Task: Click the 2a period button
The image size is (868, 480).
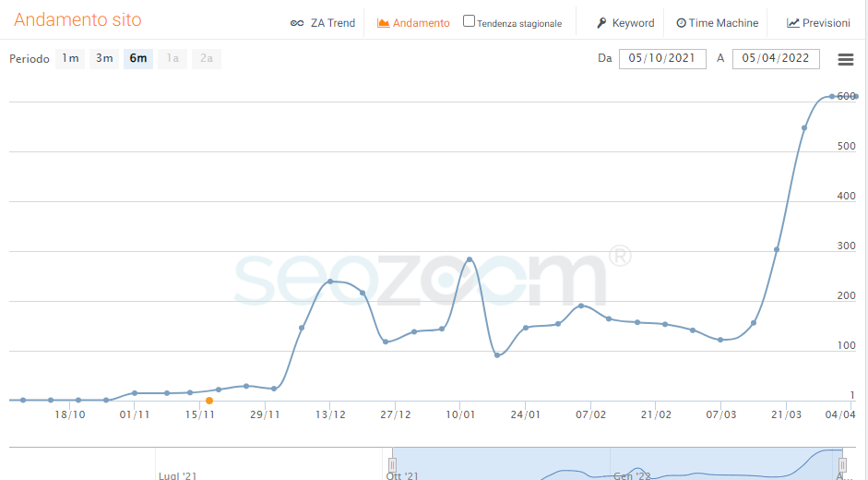Action: pyautogui.click(x=207, y=59)
